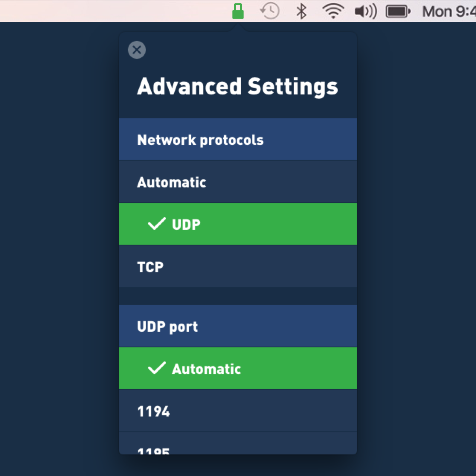
Task: Open the battery status menu
Action: (x=398, y=11)
